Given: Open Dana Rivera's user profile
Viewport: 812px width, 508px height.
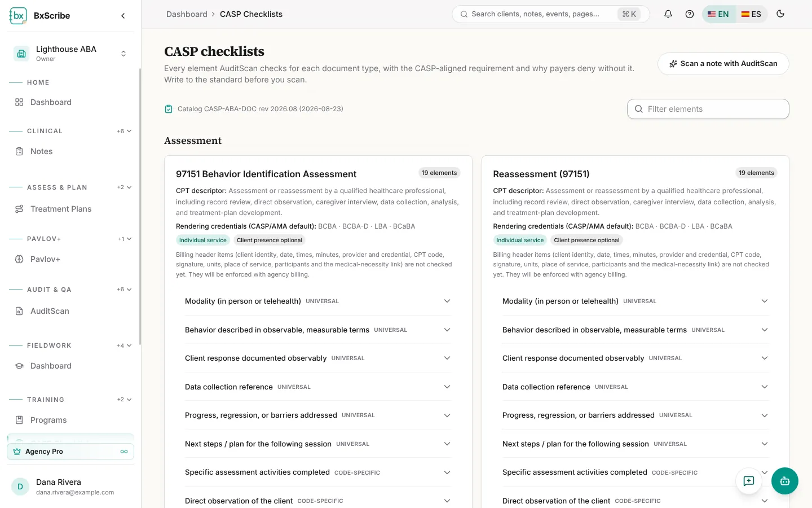Looking at the screenshot, I should 70,487.
